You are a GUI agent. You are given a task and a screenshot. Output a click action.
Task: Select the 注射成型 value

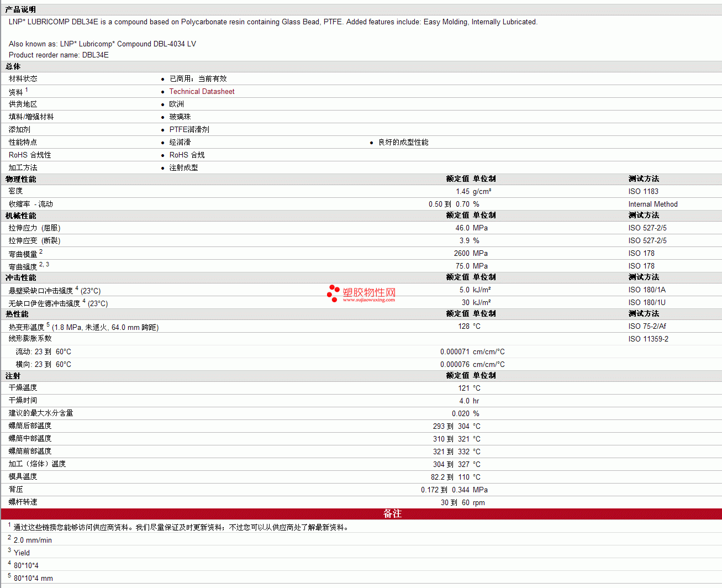coord(183,168)
